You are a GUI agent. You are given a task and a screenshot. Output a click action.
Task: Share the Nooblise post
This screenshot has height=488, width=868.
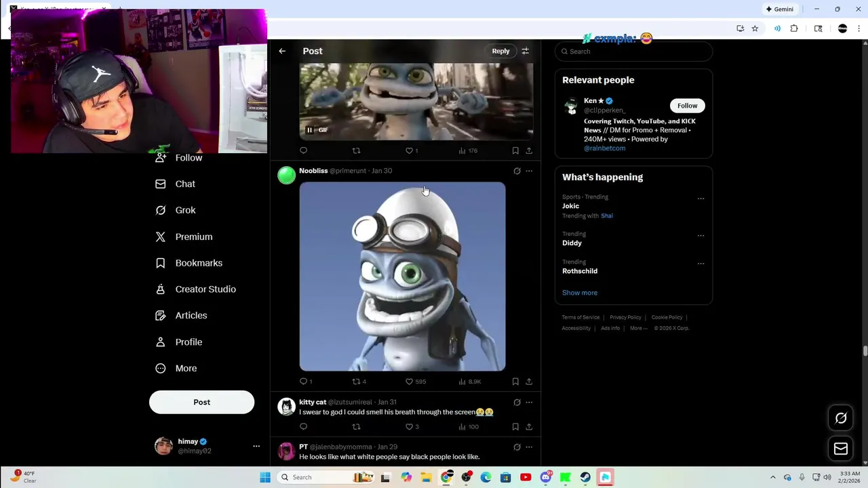point(529,382)
